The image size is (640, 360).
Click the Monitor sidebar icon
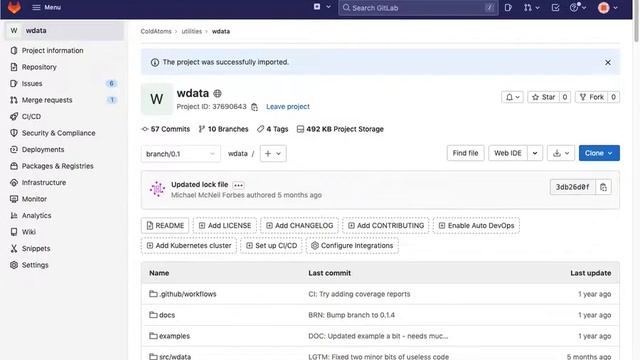14,199
